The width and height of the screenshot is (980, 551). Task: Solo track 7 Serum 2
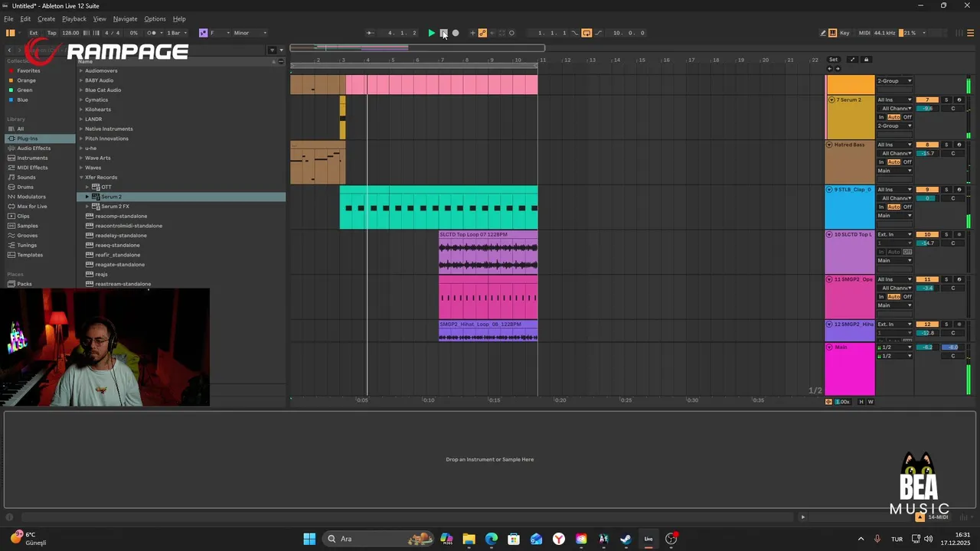946,100
